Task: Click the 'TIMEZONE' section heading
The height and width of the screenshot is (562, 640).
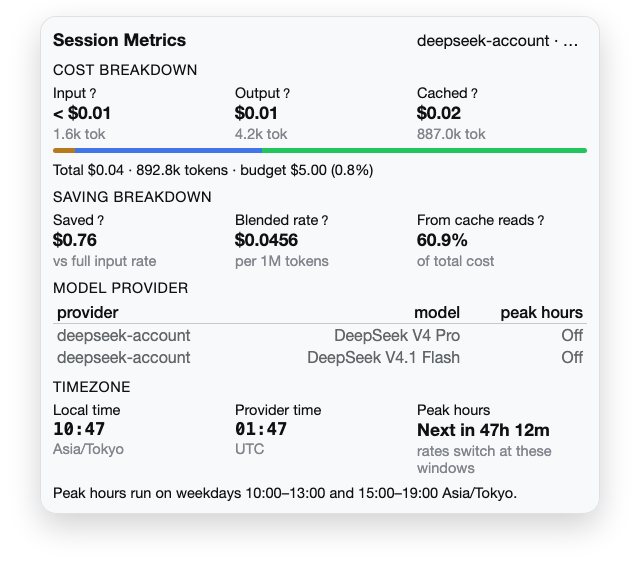Action: 91,387
